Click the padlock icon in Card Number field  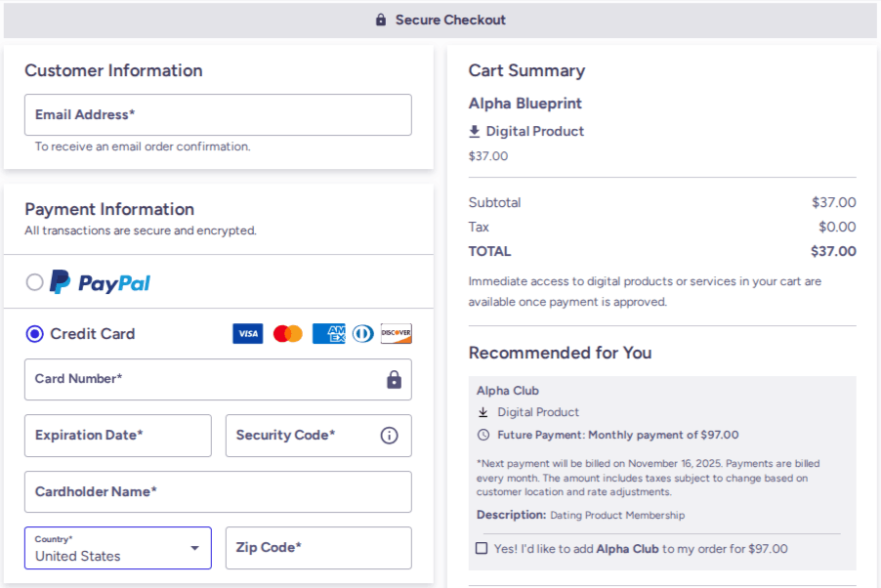tap(394, 380)
